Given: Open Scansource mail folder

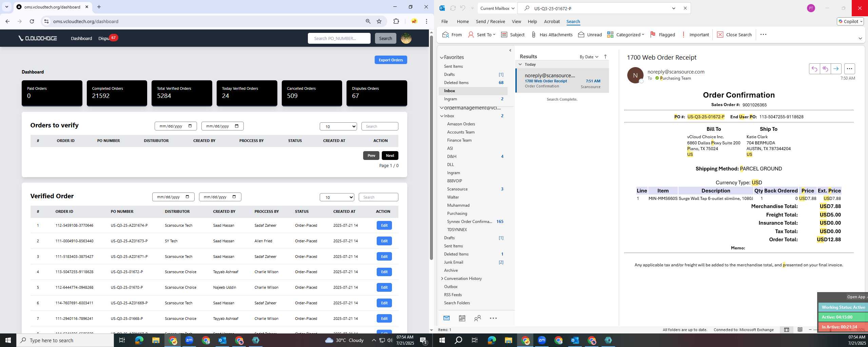Looking at the screenshot, I should (x=457, y=189).
